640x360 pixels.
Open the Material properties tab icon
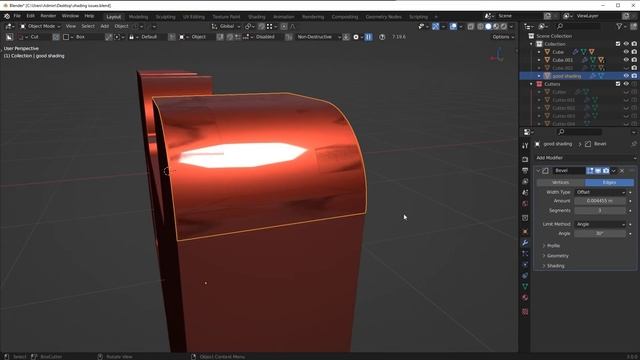point(525,298)
